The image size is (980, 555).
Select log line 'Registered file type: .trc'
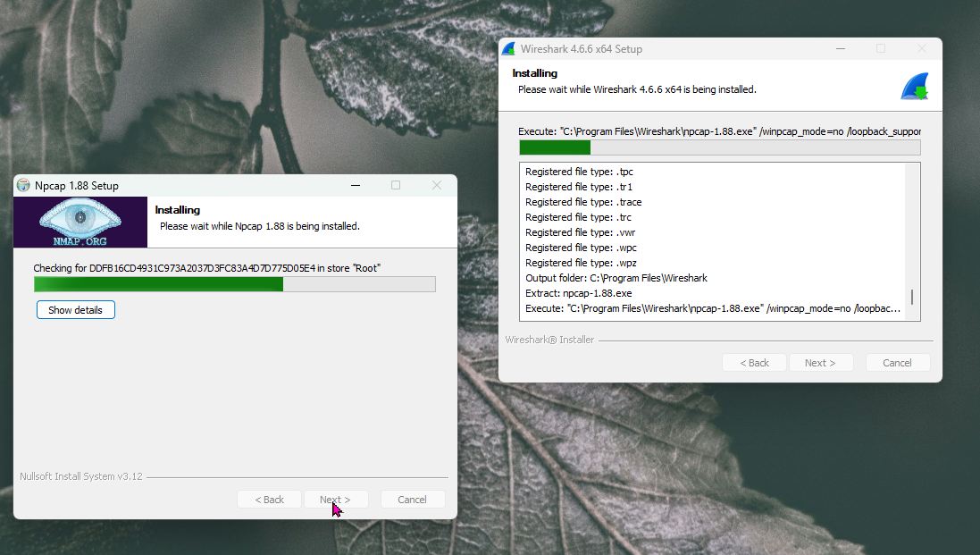pos(579,217)
